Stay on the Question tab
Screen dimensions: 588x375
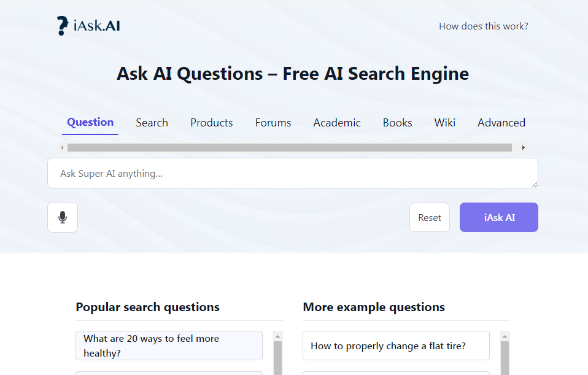90,122
